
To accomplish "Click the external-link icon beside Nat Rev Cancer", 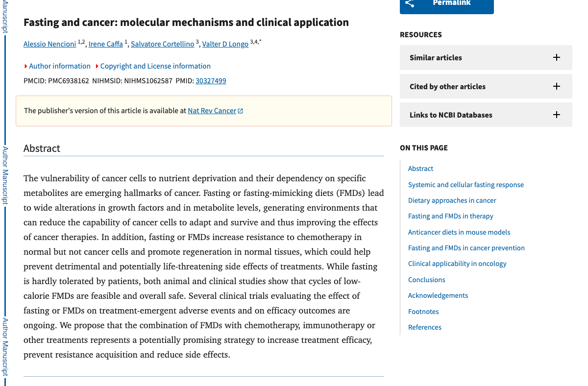I will tap(240, 110).
